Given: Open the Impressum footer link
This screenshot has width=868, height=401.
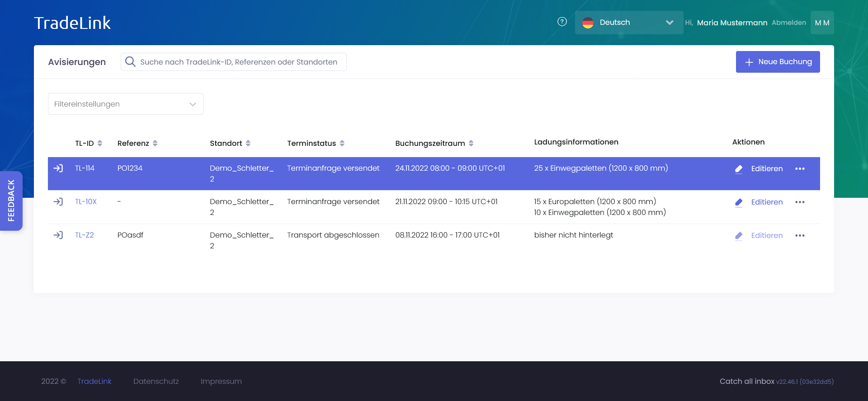Looking at the screenshot, I should pyautogui.click(x=221, y=381).
